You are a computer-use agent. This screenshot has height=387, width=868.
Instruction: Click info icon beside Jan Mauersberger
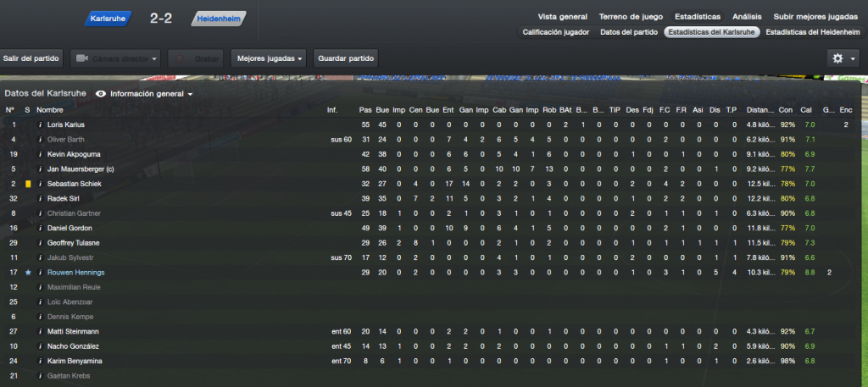[x=41, y=169]
